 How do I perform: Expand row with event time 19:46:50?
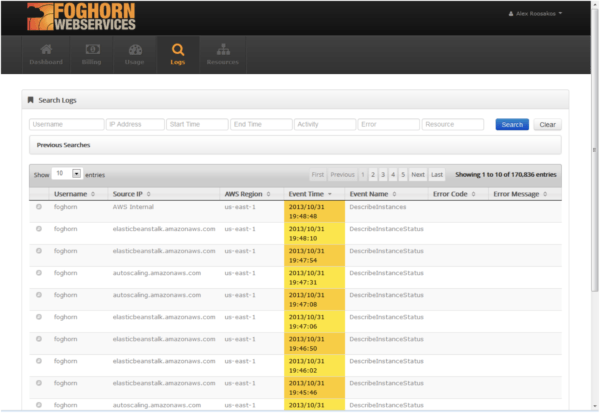pyautogui.click(x=39, y=339)
